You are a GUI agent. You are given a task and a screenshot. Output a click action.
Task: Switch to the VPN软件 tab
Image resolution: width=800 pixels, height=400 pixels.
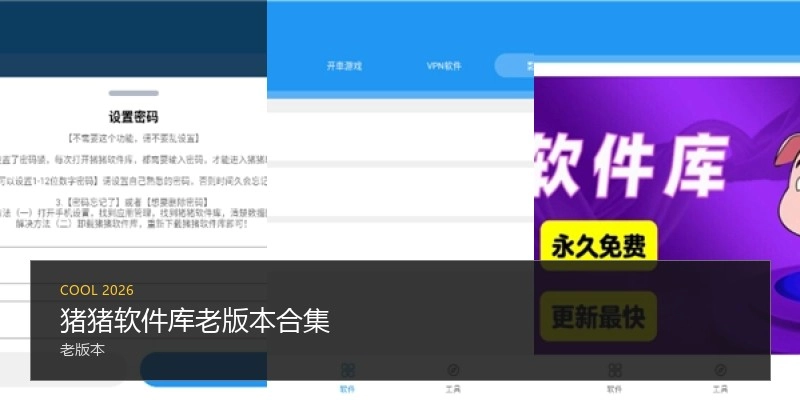tap(444, 66)
